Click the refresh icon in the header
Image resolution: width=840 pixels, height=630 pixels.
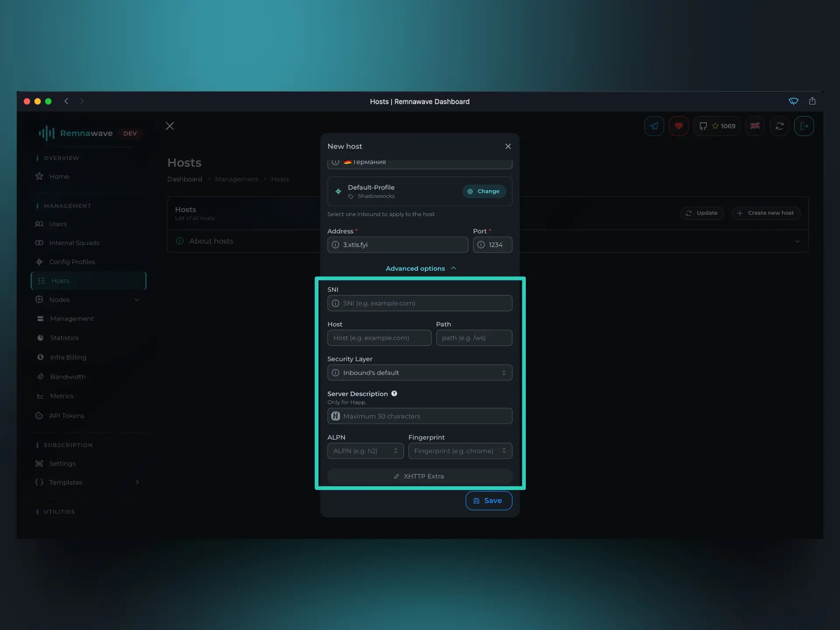pos(780,126)
